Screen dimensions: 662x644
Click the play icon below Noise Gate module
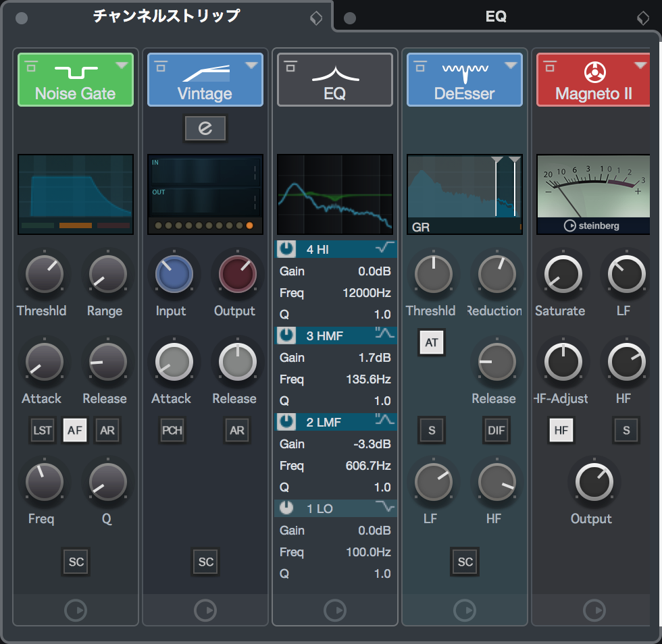(76, 610)
